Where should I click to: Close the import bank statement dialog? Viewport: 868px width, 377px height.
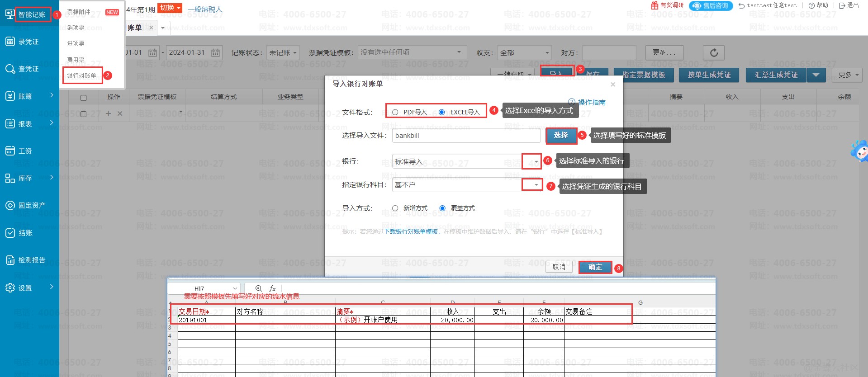612,85
